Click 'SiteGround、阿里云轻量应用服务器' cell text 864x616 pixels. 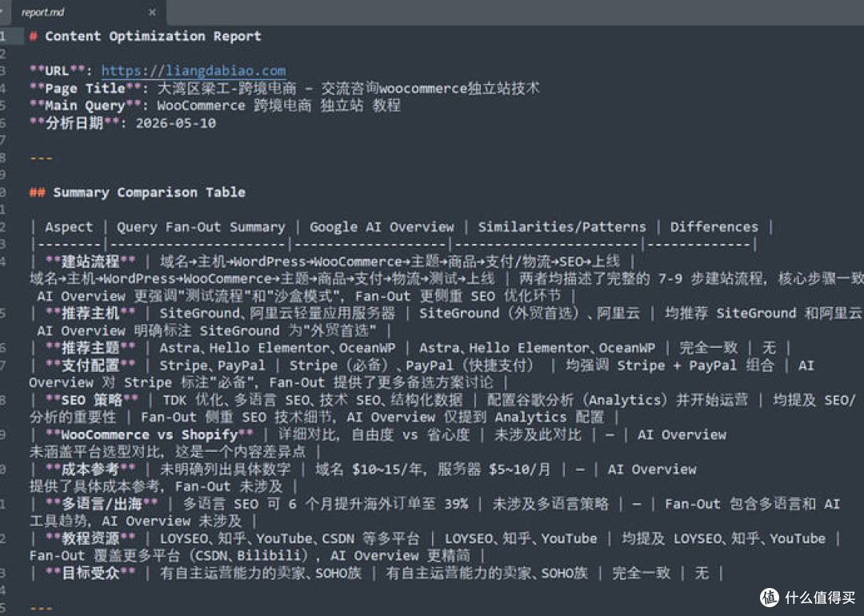(x=277, y=314)
